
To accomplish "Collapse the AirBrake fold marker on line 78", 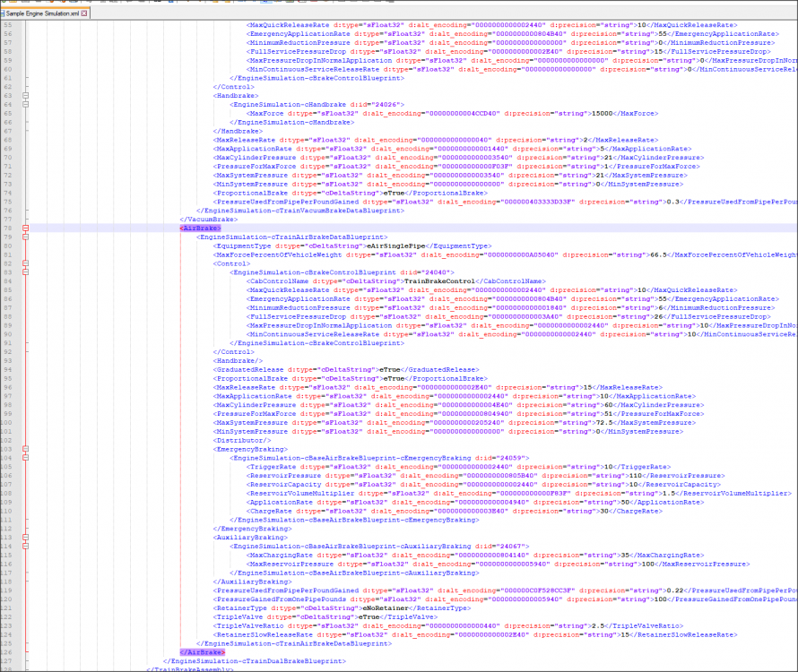I will tap(26, 228).
